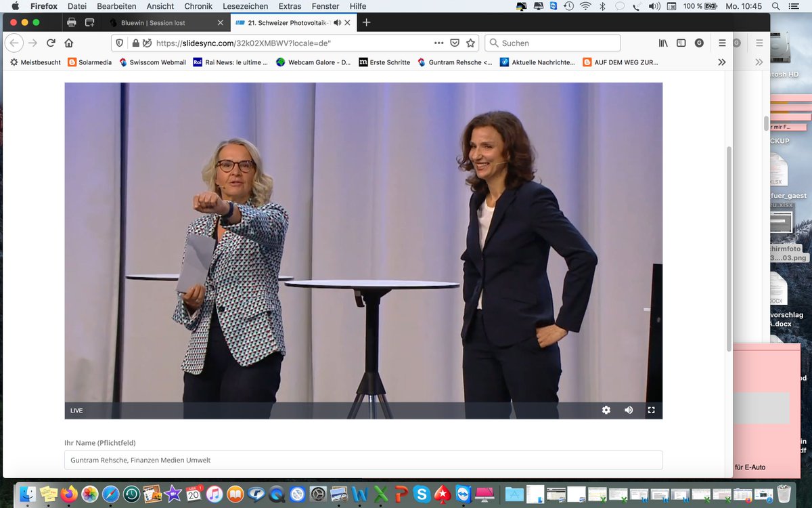Viewport: 812px width, 508px height.
Task: Open Firefox hamburger menu
Action: pos(722,43)
